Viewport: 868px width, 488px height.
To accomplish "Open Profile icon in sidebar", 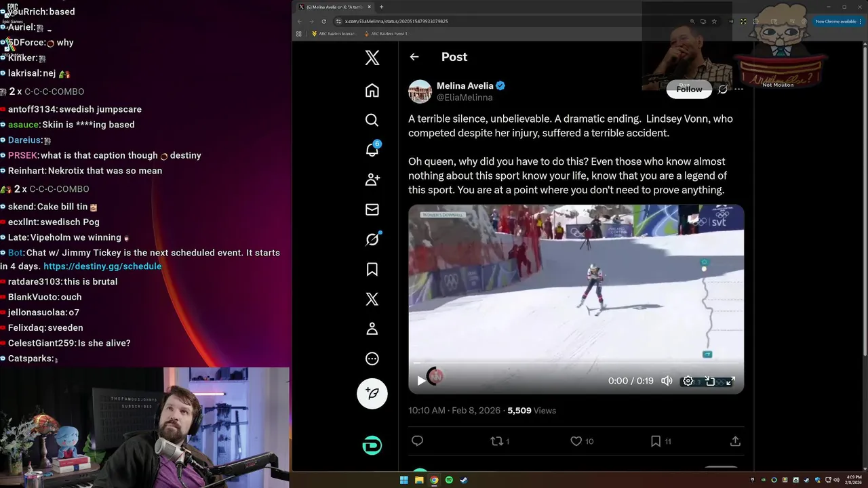I will pyautogui.click(x=372, y=329).
